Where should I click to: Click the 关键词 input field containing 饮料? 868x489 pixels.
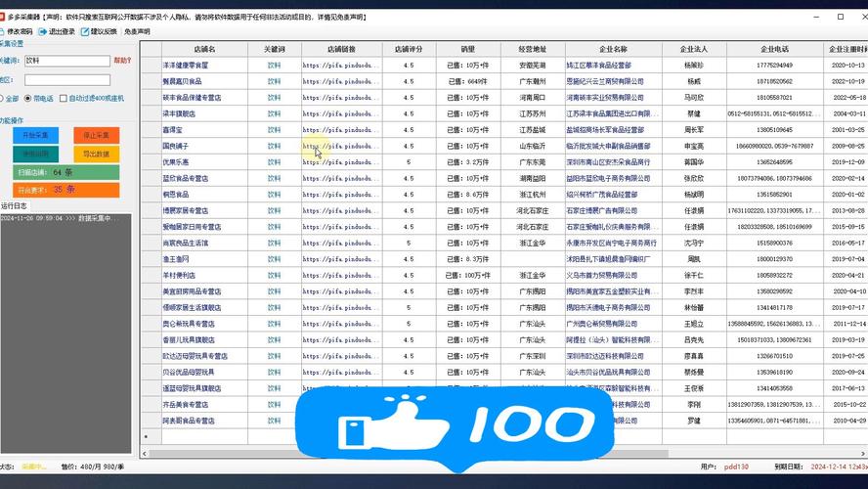pyautogui.click(x=66, y=61)
